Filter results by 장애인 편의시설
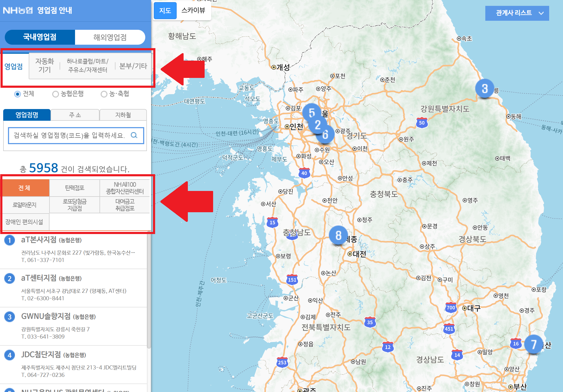 [x=24, y=222]
